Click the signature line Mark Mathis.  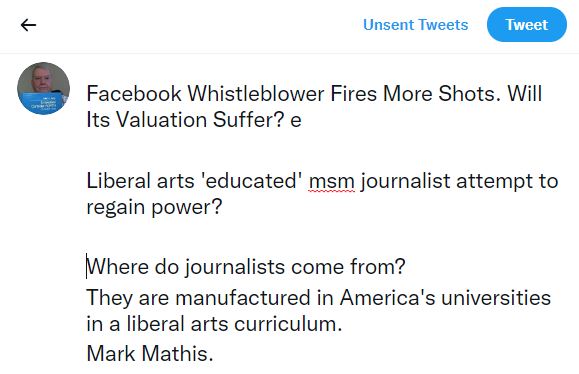click(150, 353)
